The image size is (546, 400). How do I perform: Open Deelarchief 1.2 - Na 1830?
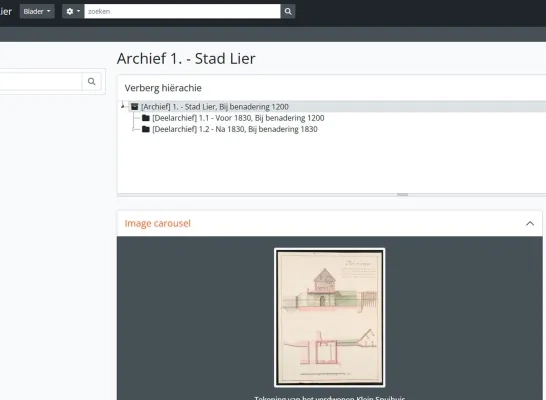pos(235,129)
